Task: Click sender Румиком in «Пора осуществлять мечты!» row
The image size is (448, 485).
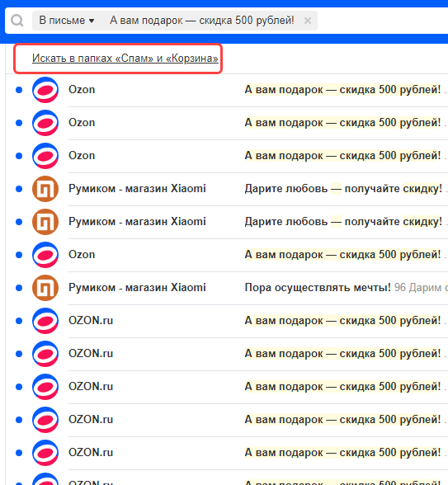Action: pyautogui.click(x=137, y=288)
